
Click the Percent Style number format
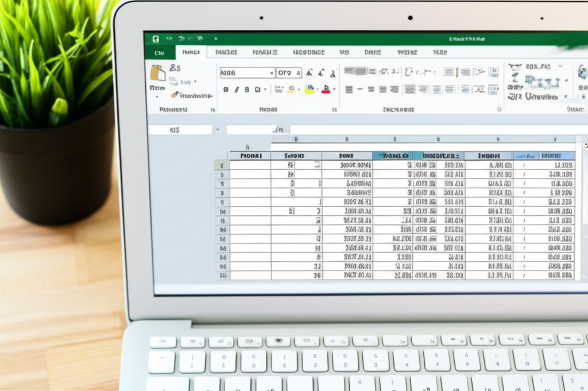pos(514,96)
